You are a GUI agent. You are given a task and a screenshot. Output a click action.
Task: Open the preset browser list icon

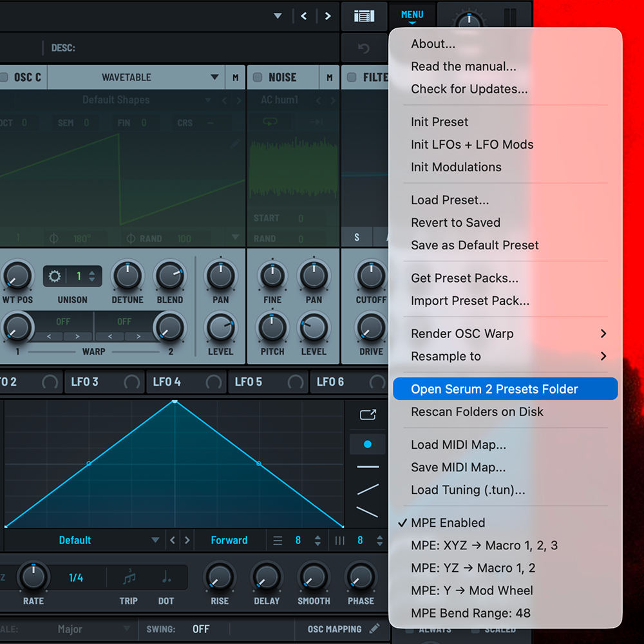(x=364, y=17)
